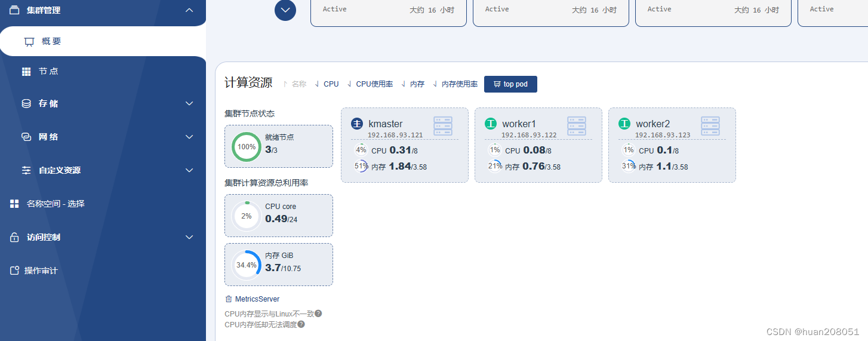Open the MetricsServer link
This screenshot has width=868, height=341.
(257, 299)
